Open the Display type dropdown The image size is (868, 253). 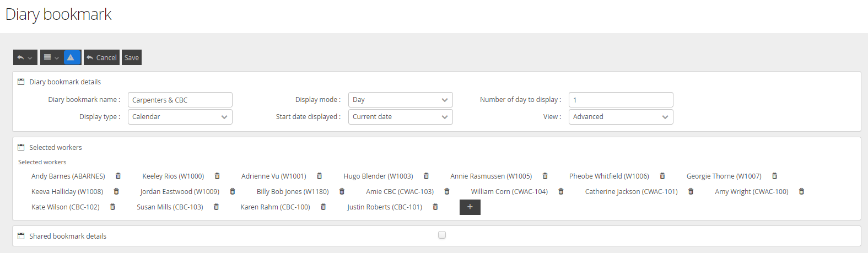180,117
